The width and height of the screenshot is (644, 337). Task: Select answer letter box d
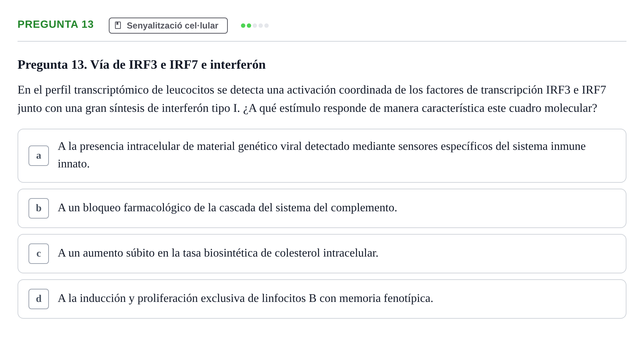pos(39,299)
